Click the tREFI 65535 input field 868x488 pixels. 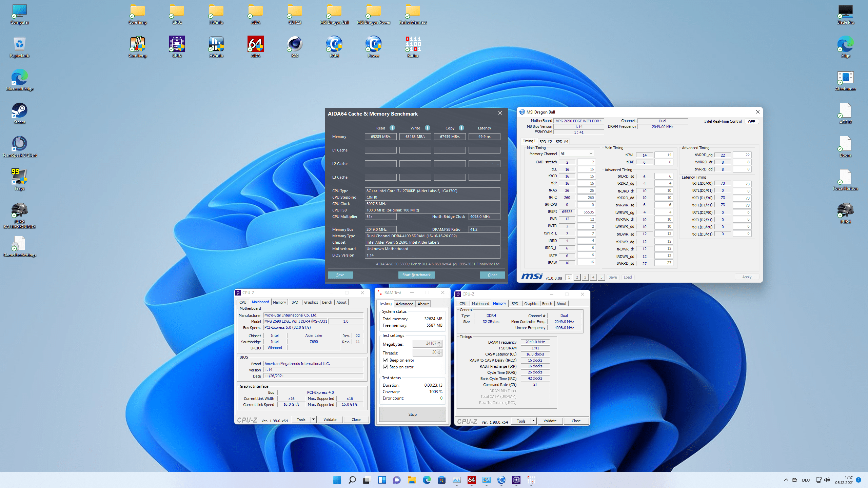(586, 212)
